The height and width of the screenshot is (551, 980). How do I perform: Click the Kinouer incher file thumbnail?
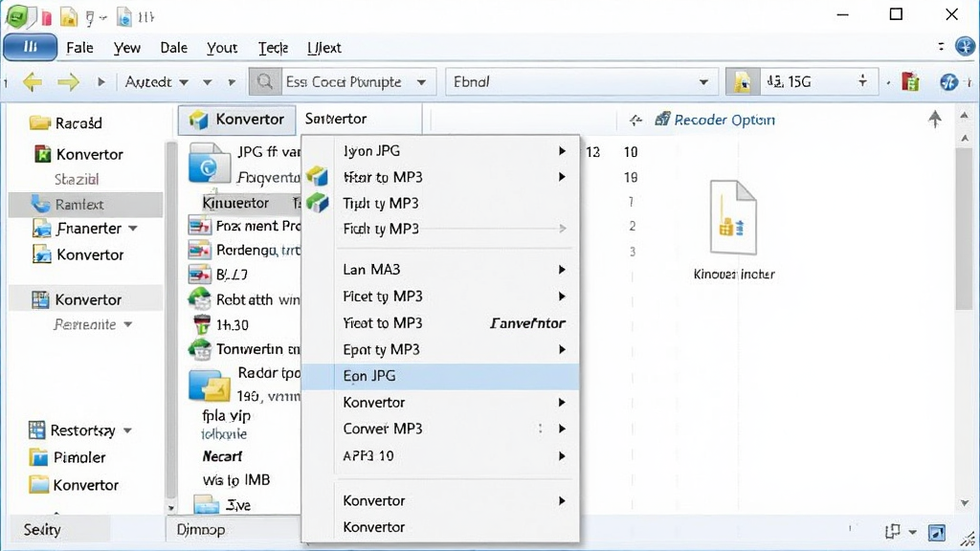click(x=733, y=217)
